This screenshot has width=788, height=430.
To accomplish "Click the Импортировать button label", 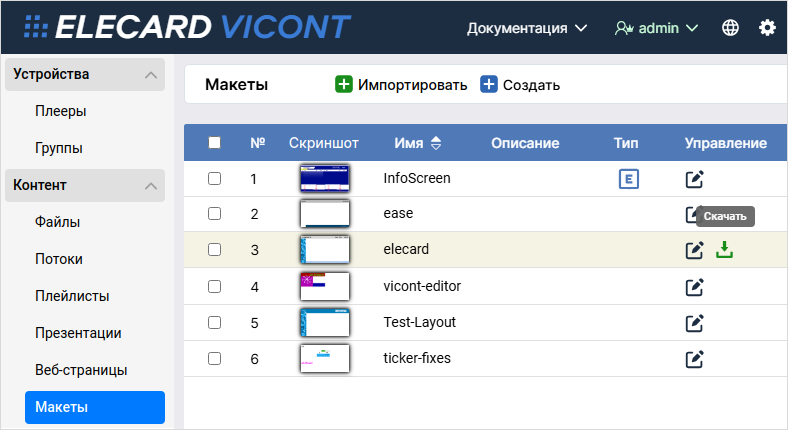I will coord(413,85).
